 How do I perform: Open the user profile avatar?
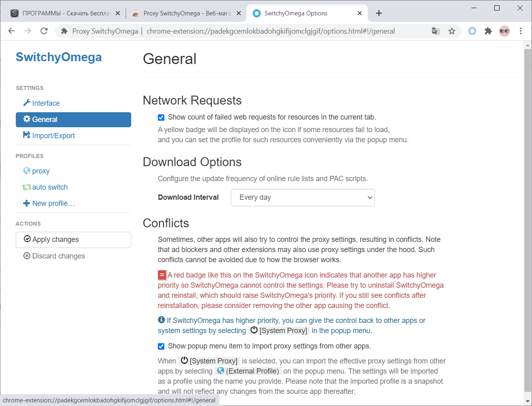(504, 31)
